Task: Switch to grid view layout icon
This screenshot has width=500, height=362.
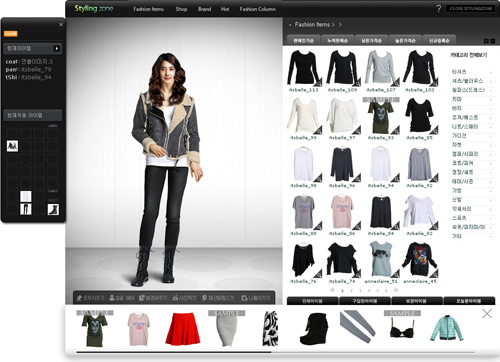Action: [x=486, y=41]
